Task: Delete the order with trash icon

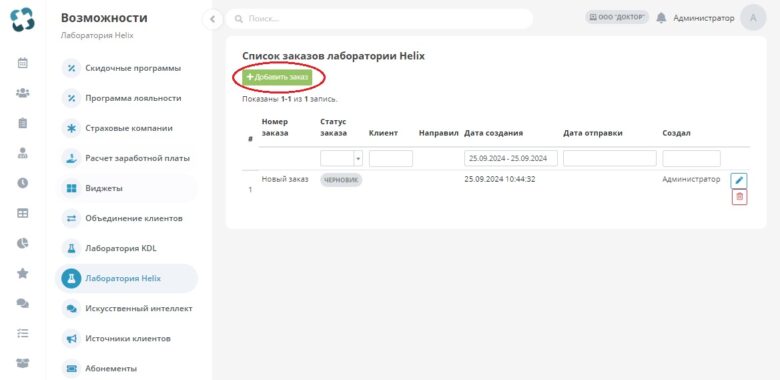Action: (x=739, y=197)
